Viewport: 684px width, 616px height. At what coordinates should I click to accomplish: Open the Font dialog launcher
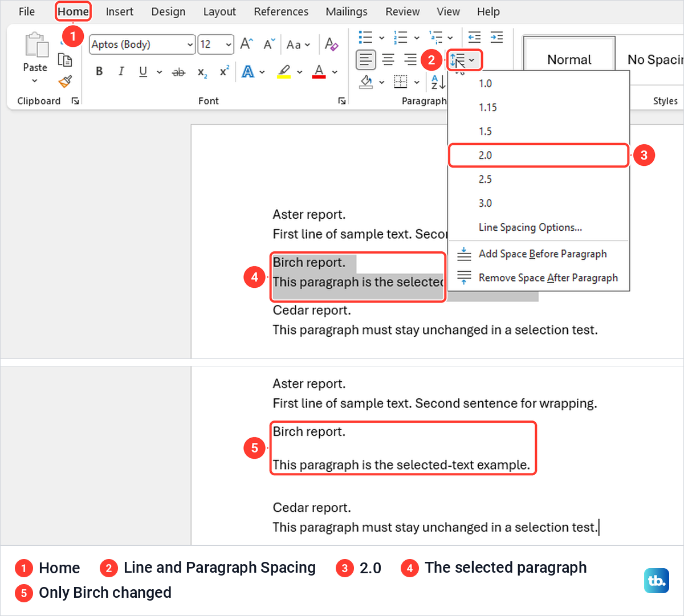click(342, 101)
